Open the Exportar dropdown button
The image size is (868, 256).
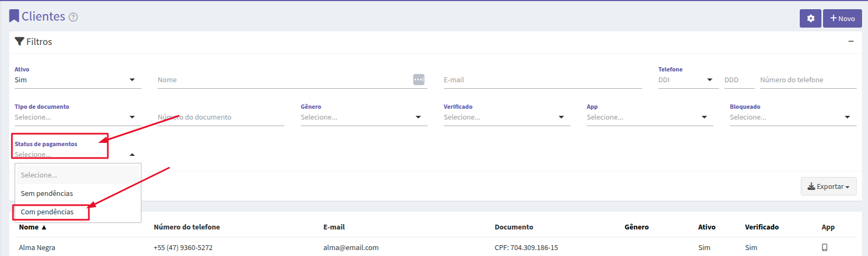pyautogui.click(x=828, y=186)
